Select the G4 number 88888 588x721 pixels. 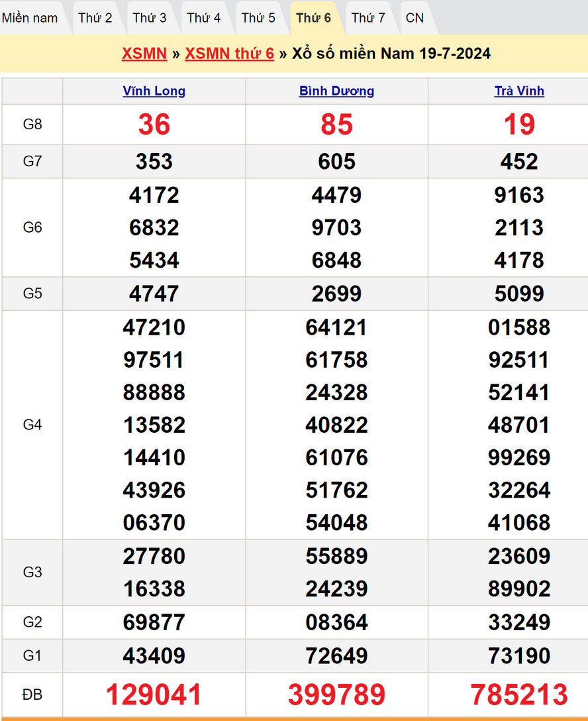[x=154, y=392]
